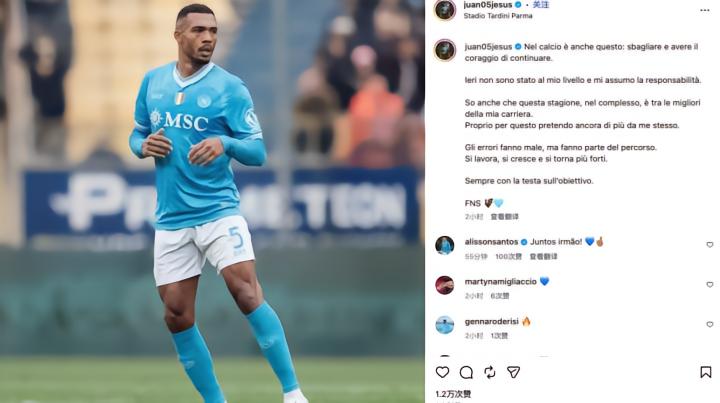Open martynamigliaccio's profile avatar
Image resolution: width=720 pixels, height=403 pixels.
(x=444, y=285)
